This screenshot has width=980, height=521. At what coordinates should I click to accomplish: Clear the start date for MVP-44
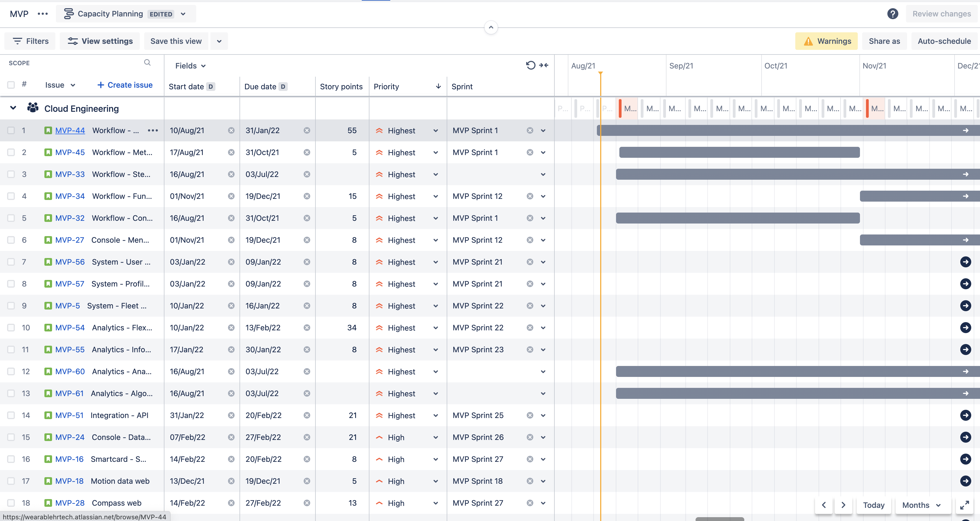pyautogui.click(x=231, y=130)
